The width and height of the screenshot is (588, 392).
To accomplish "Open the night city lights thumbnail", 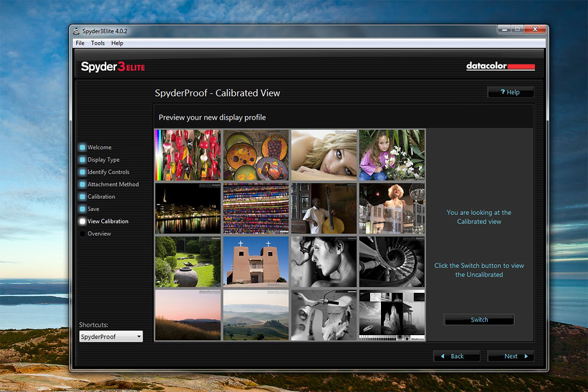I will point(188,208).
